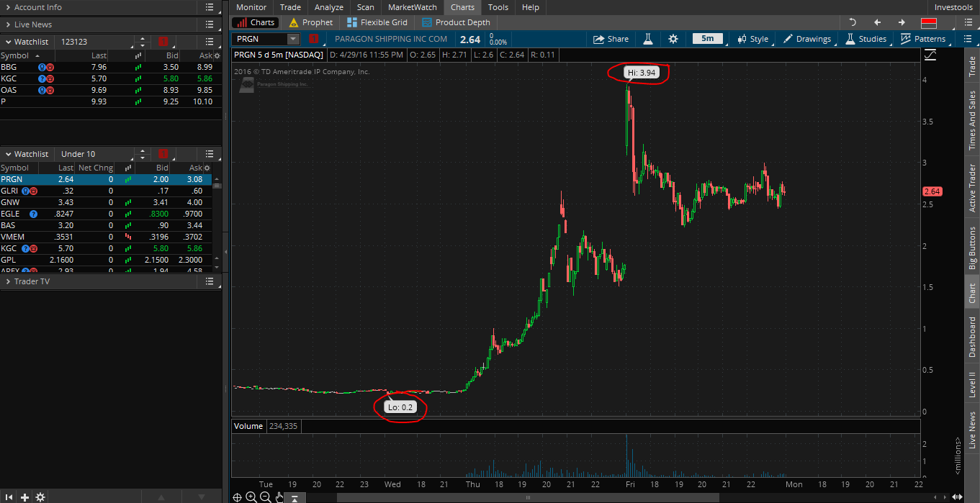The height and width of the screenshot is (503, 980).
Task: Zoom in on the chart
Action: coord(251,497)
